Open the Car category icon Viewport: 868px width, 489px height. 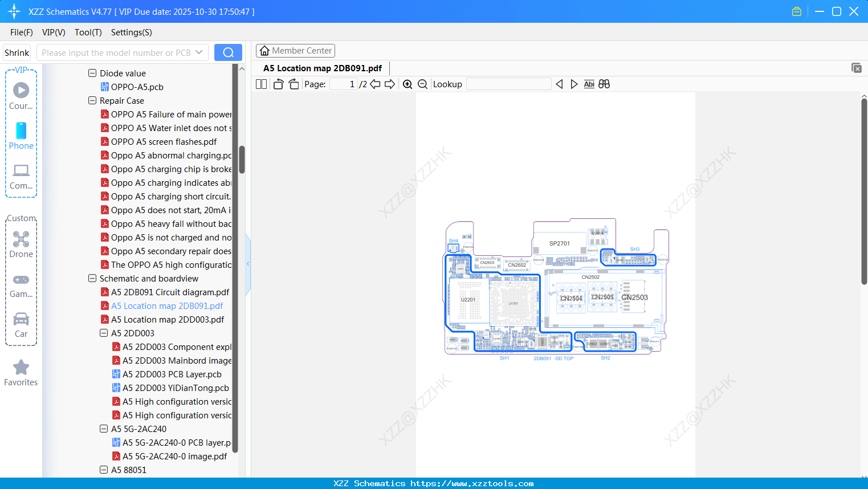21,325
